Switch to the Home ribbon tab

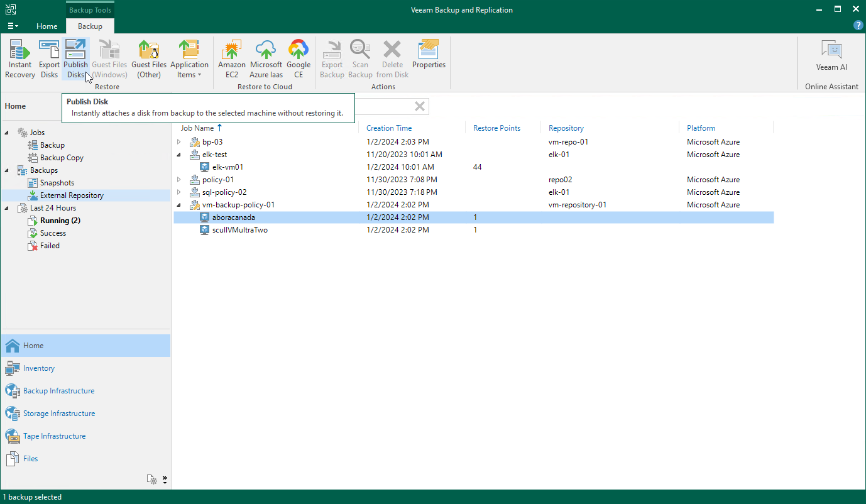(47, 26)
